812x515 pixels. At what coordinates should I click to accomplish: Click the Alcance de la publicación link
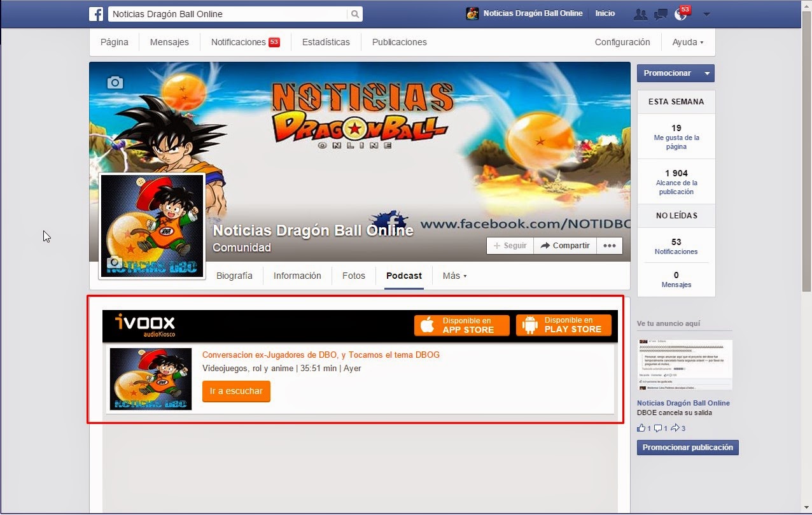click(676, 187)
